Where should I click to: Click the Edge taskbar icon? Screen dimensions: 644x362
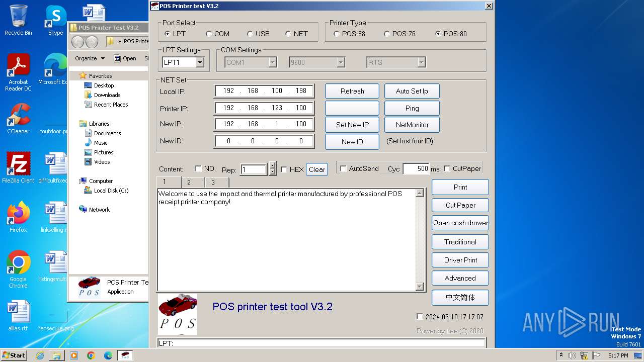pos(108,355)
